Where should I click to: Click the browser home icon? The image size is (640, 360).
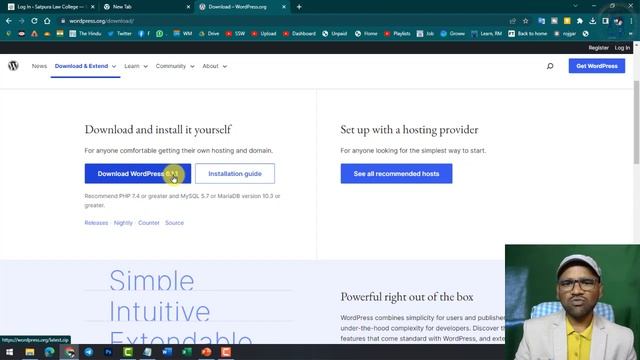pos(47,21)
